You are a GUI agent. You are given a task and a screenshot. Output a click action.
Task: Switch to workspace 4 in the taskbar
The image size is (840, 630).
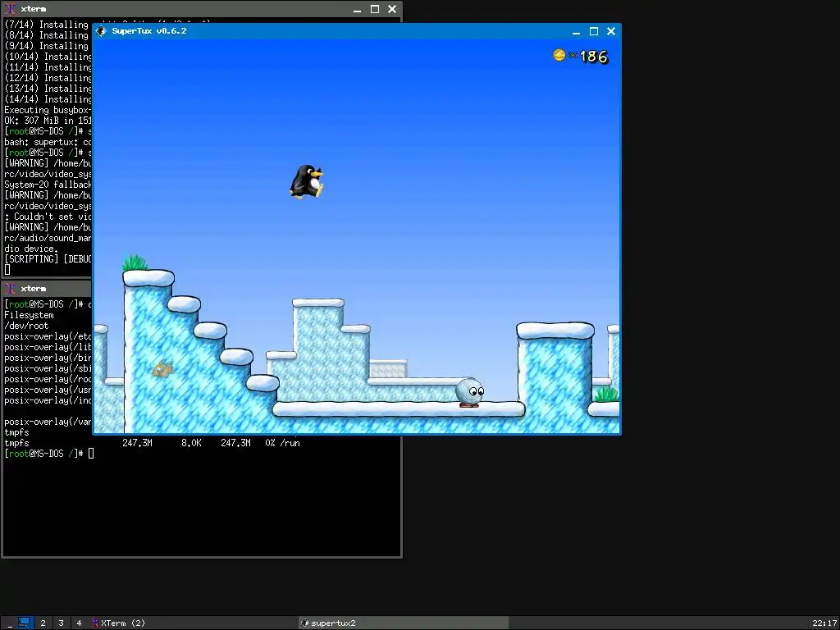[x=79, y=623]
